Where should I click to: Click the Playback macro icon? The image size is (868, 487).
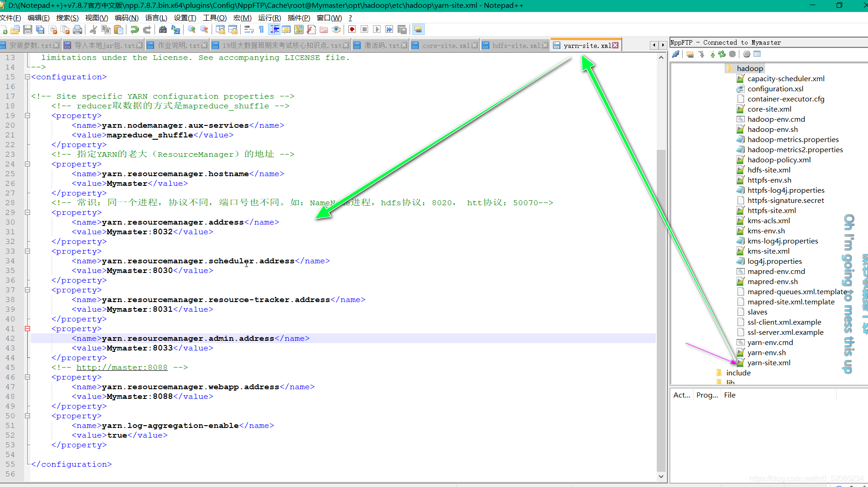click(x=377, y=30)
